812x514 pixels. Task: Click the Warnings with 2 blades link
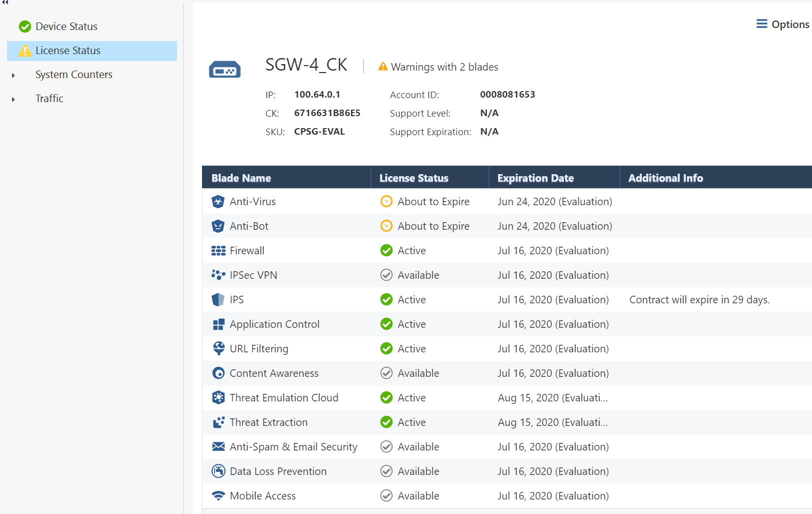(x=445, y=67)
